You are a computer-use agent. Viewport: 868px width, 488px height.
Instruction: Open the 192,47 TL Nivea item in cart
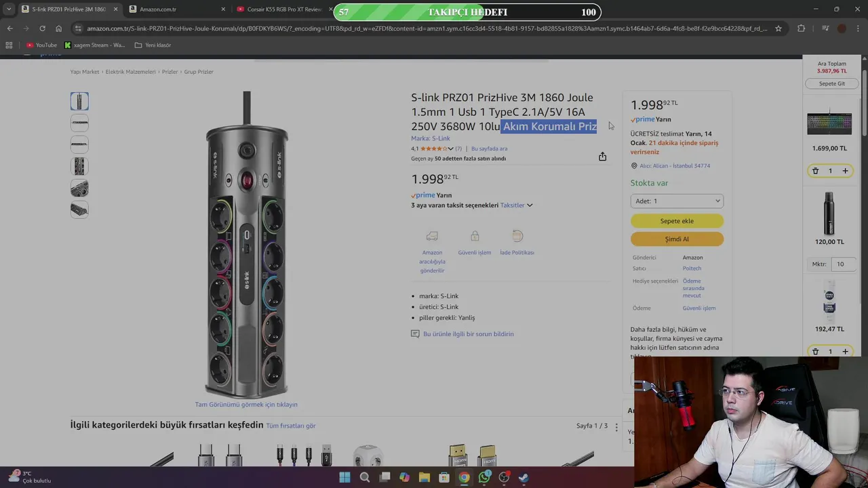point(829,301)
